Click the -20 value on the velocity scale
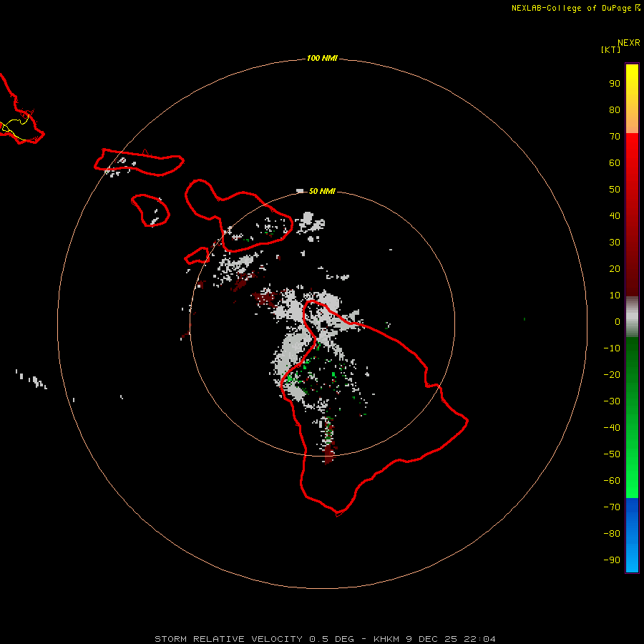The width and height of the screenshot is (644, 644). [x=612, y=375]
